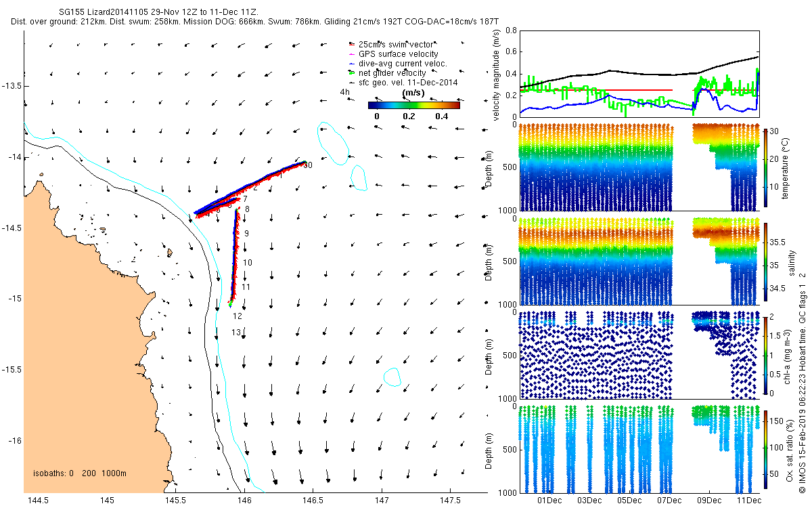Click waypoint label '9' on the map
This screenshot has width=812, height=508.
pos(246,234)
